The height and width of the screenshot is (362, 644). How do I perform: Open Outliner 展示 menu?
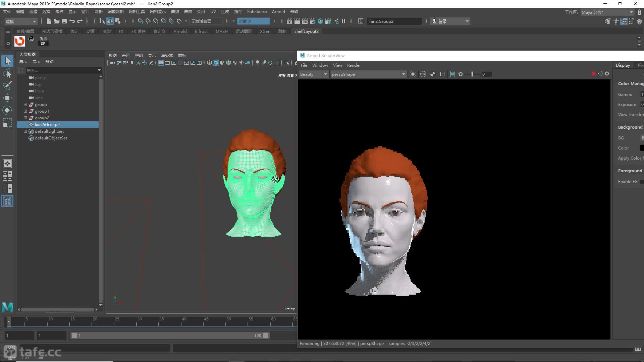23,61
